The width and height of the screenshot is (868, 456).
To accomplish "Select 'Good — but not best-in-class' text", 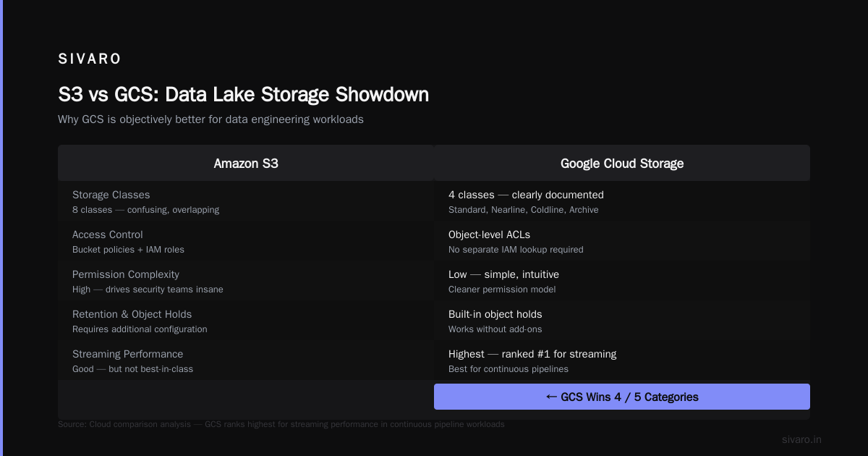I will click(x=132, y=369).
